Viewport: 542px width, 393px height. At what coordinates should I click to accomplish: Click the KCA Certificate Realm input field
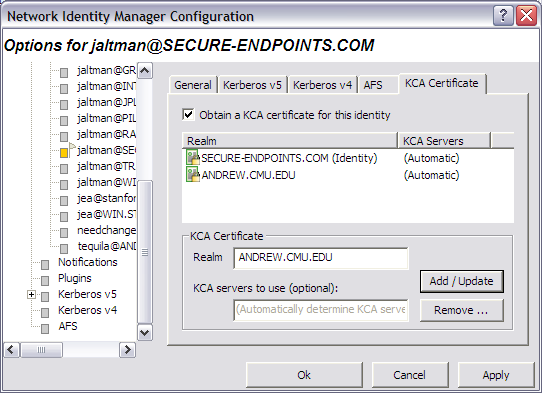321,258
